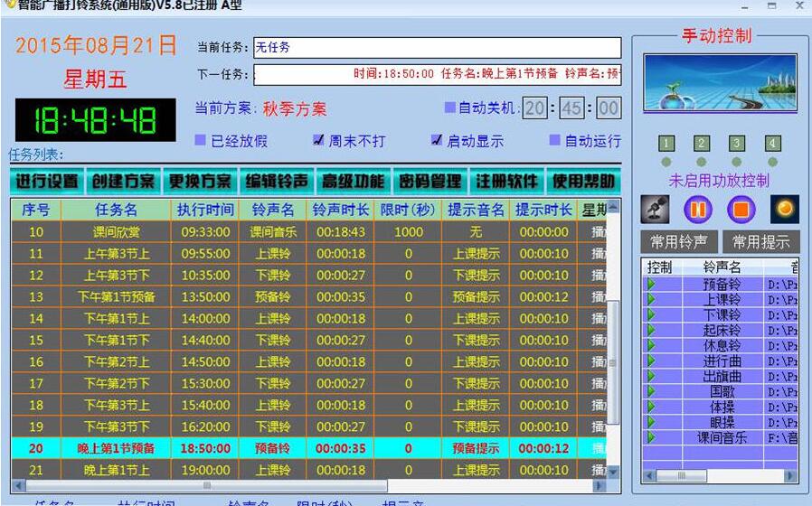The image size is (812, 506).
Task: Enable the 自动运行 checkbox
Action: tap(554, 140)
